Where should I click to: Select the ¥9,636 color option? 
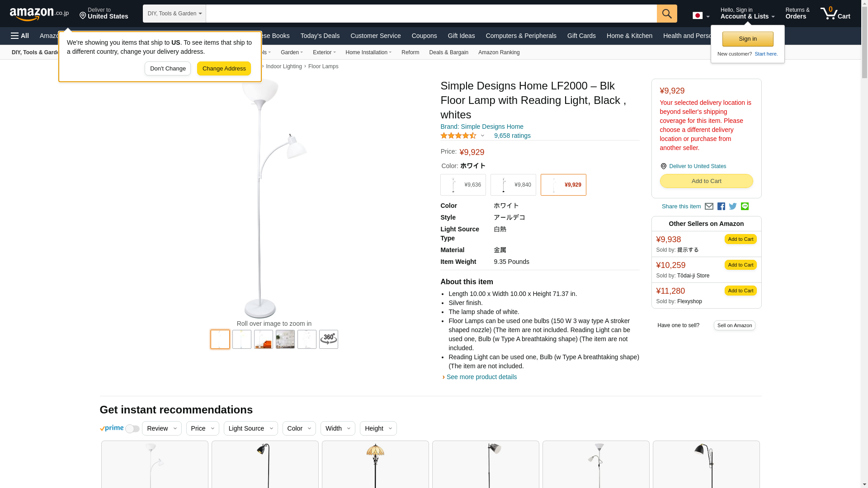tap(463, 185)
